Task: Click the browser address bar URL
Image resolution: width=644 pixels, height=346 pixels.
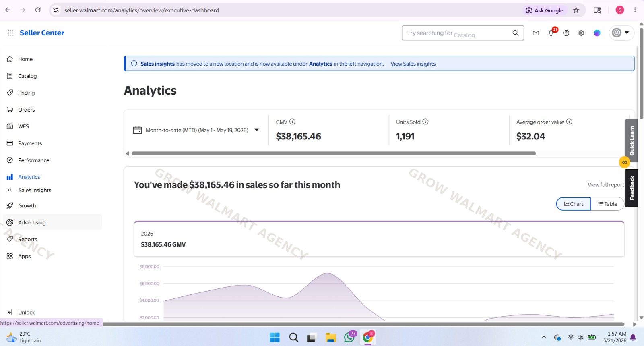Action: coord(142,10)
